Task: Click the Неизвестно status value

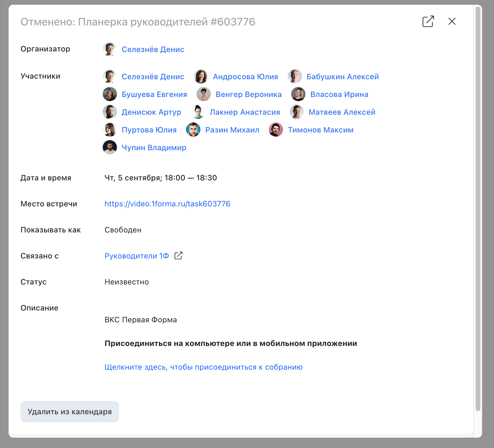Action: pyautogui.click(x=127, y=282)
